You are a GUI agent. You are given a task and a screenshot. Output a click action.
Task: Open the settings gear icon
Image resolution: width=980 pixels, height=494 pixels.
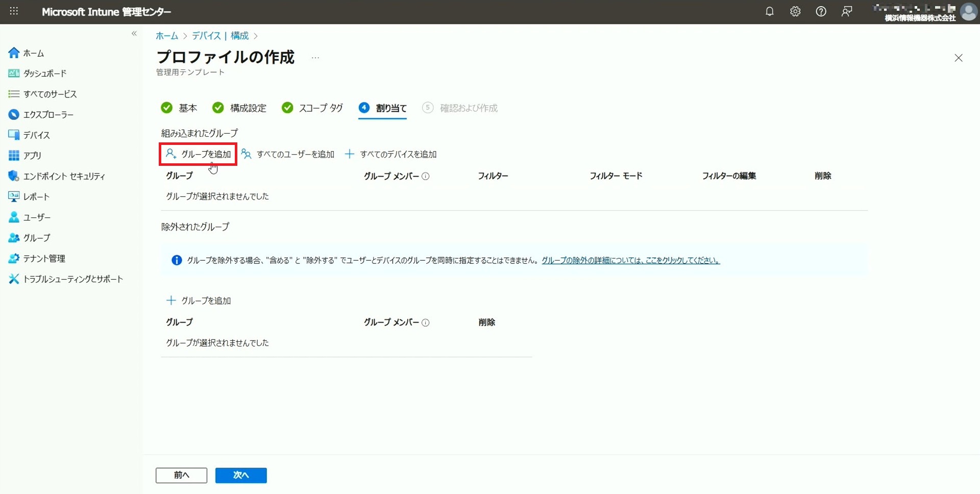(795, 12)
